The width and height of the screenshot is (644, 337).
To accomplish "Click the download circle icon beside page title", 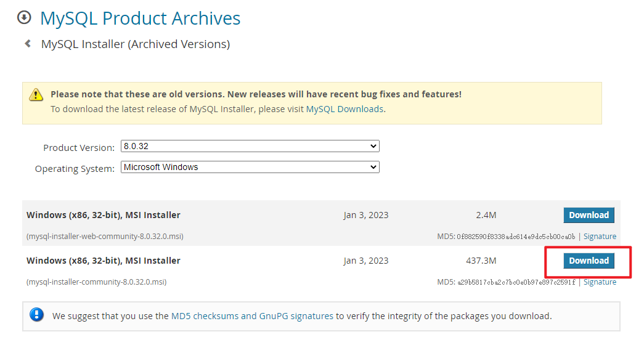I will tap(24, 17).
